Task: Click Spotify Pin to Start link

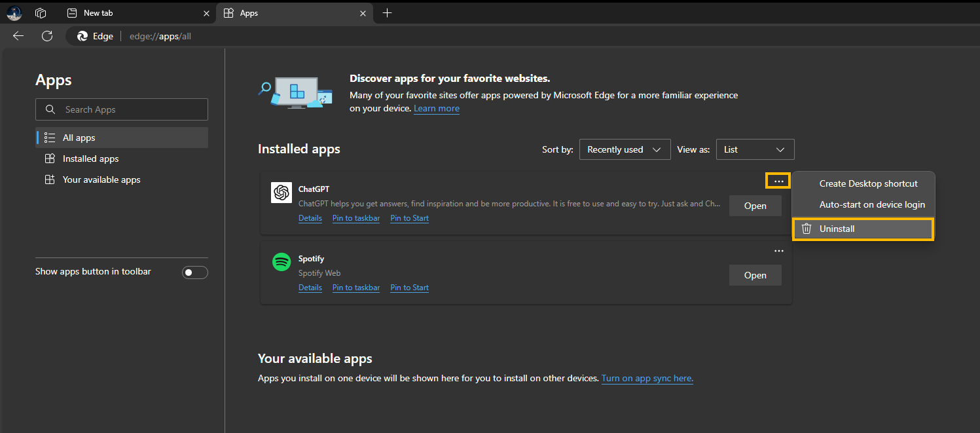Action: coord(410,288)
